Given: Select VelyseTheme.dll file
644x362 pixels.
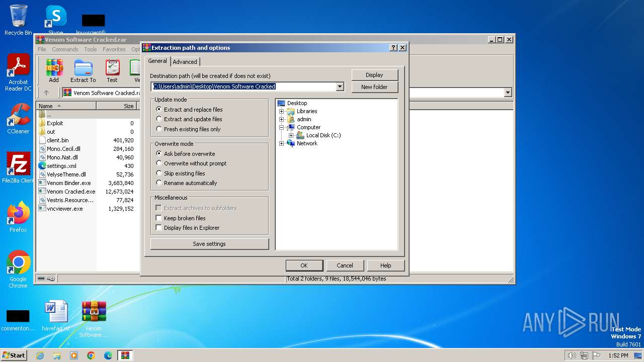Looking at the screenshot, I should point(66,174).
